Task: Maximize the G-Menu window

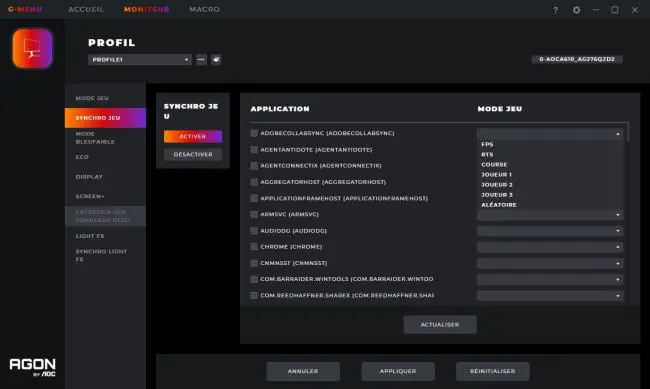Action: pyautogui.click(x=615, y=10)
